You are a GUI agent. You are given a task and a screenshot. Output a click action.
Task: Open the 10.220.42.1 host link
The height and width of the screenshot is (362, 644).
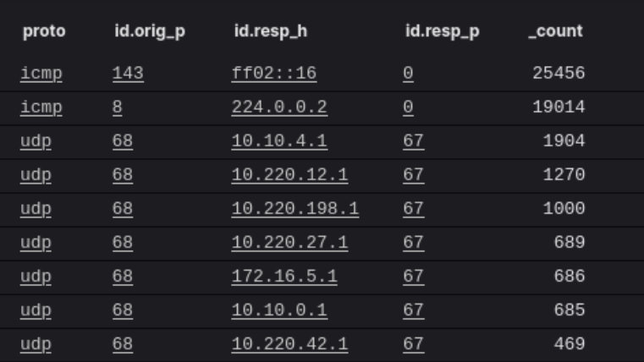[x=289, y=344]
